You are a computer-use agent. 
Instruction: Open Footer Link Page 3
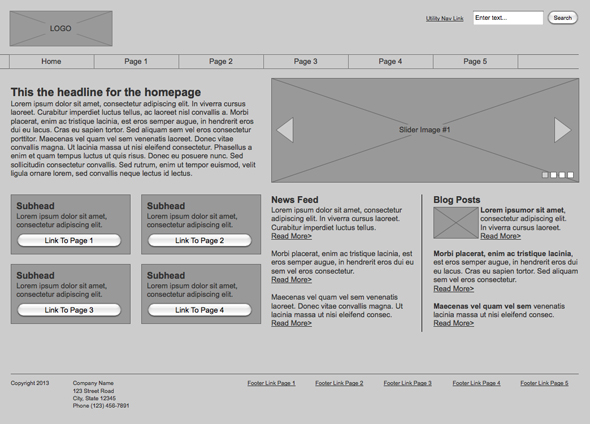(408, 383)
